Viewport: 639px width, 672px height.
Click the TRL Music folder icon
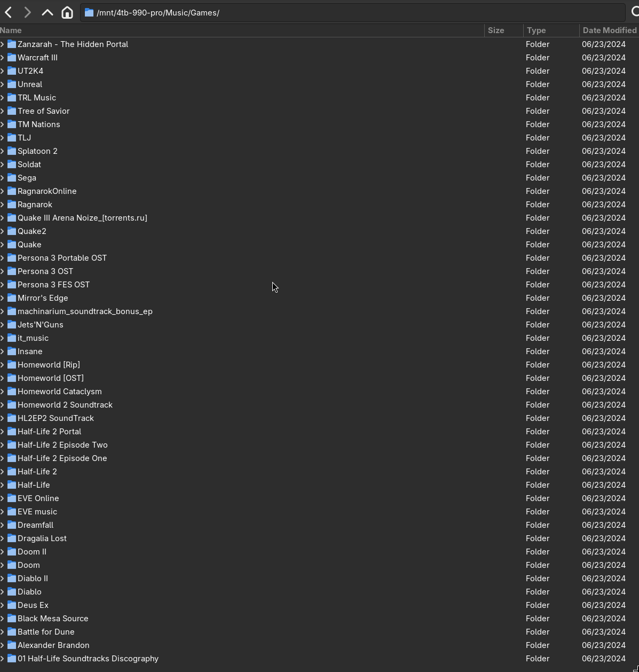coord(11,98)
